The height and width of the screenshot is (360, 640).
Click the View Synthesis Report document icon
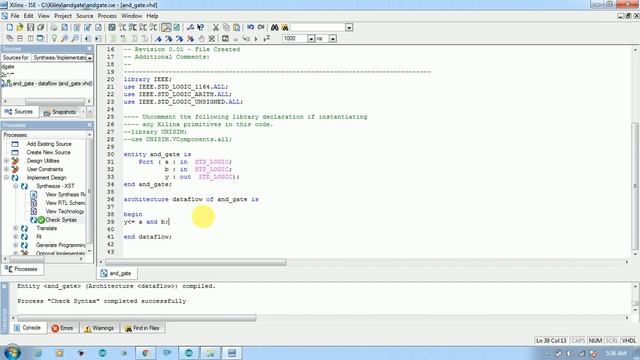point(34,194)
